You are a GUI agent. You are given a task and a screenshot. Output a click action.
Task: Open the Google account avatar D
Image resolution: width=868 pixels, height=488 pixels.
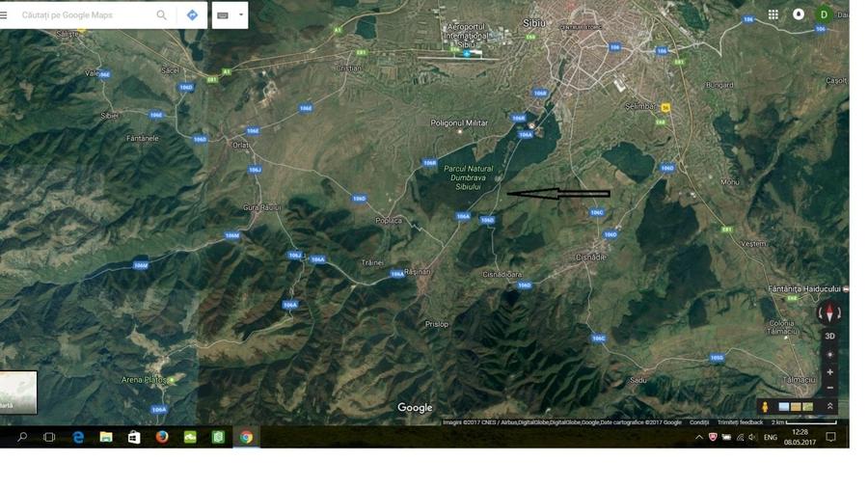pos(824,14)
